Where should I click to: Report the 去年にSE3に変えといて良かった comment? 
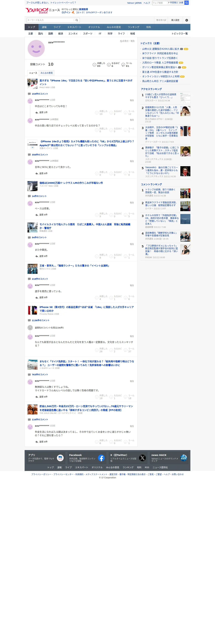click(132, 161)
